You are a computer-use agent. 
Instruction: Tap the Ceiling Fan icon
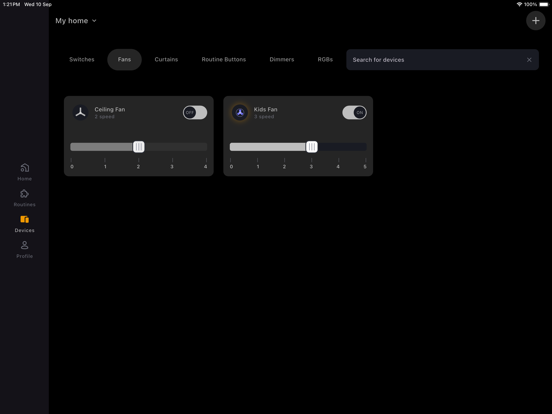click(x=80, y=113)
